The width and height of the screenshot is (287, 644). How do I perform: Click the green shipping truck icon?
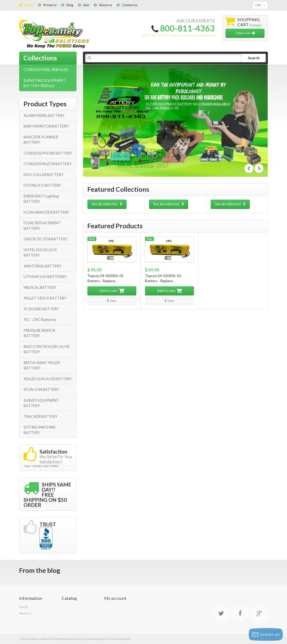pos(31,488)
